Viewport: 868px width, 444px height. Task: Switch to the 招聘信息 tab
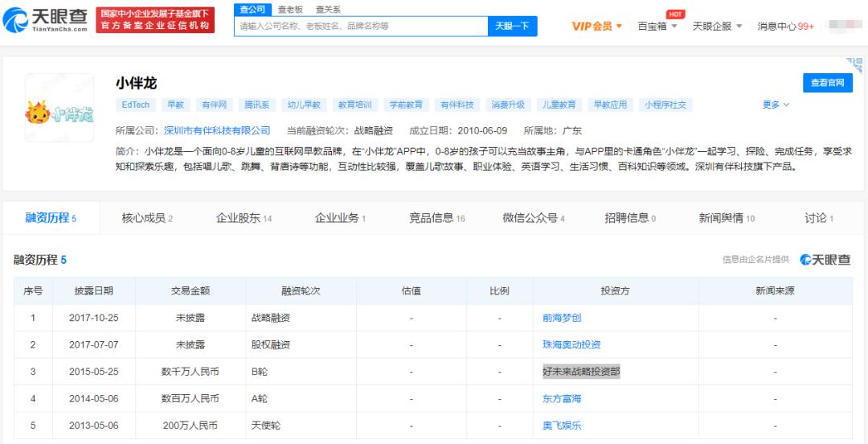click(630, 219)
